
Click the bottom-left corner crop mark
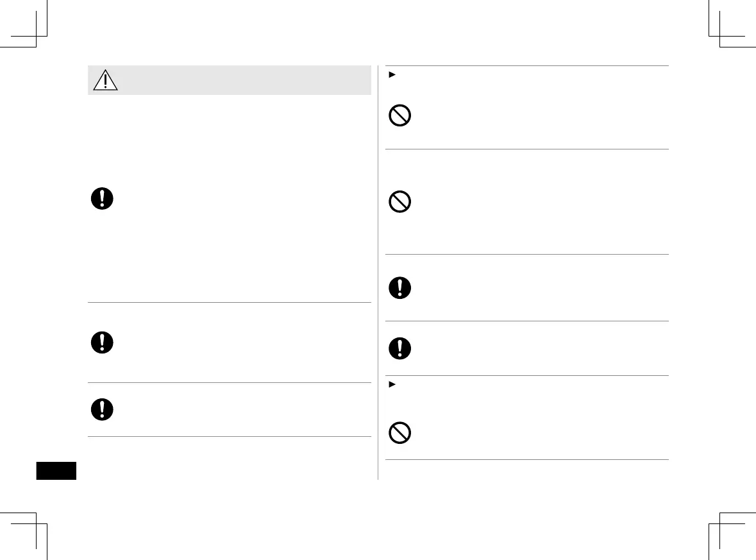click(35, 524)
